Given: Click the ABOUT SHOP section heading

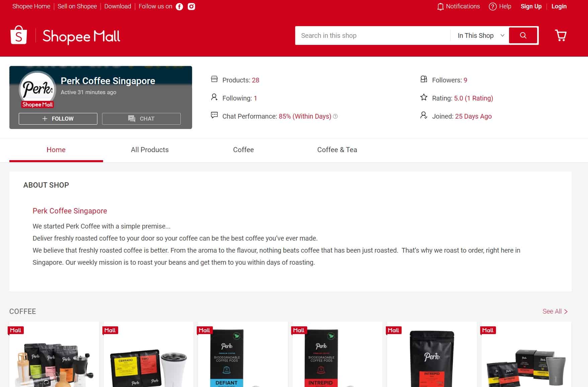Looking at the screenshot, I should click(x=46, y=185).
